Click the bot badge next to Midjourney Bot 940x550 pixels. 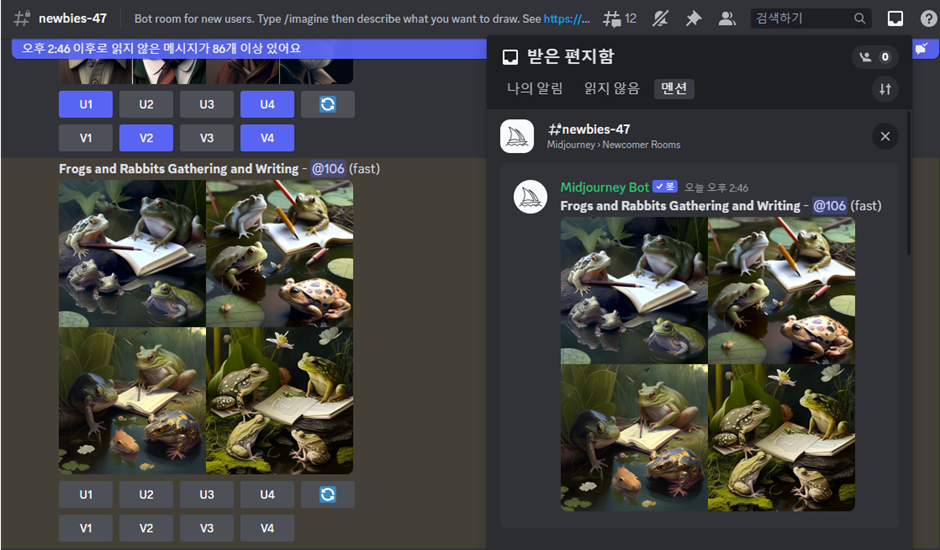pyautogui.click(x=665, y=187)
